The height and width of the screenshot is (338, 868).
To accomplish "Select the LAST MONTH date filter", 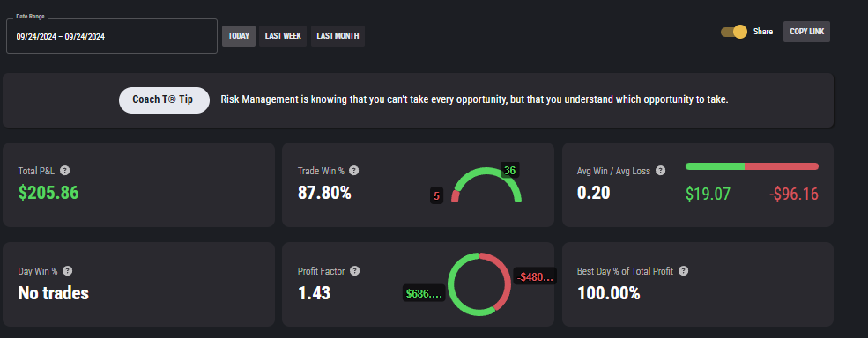I will (x=338, y=36).
